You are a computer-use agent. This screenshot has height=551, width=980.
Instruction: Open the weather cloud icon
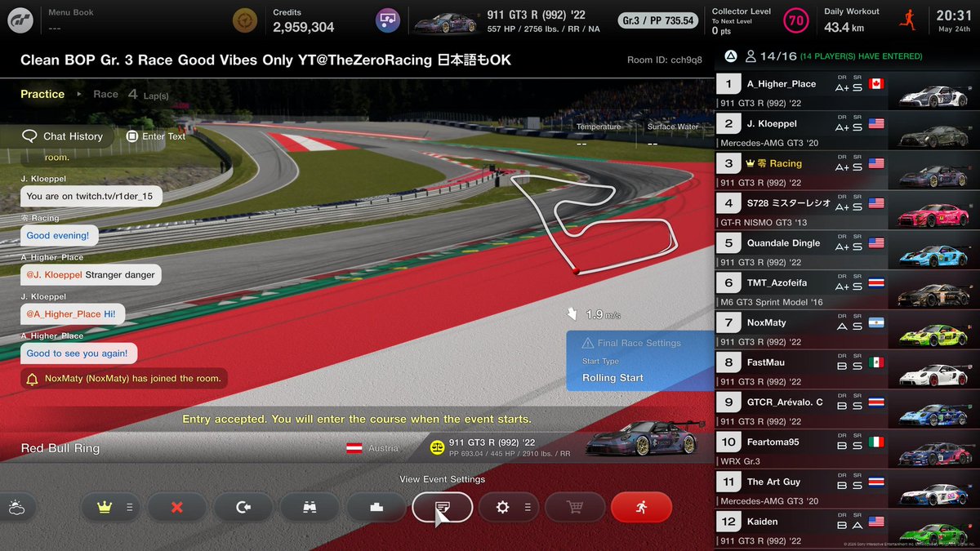[x=16, y=507]
